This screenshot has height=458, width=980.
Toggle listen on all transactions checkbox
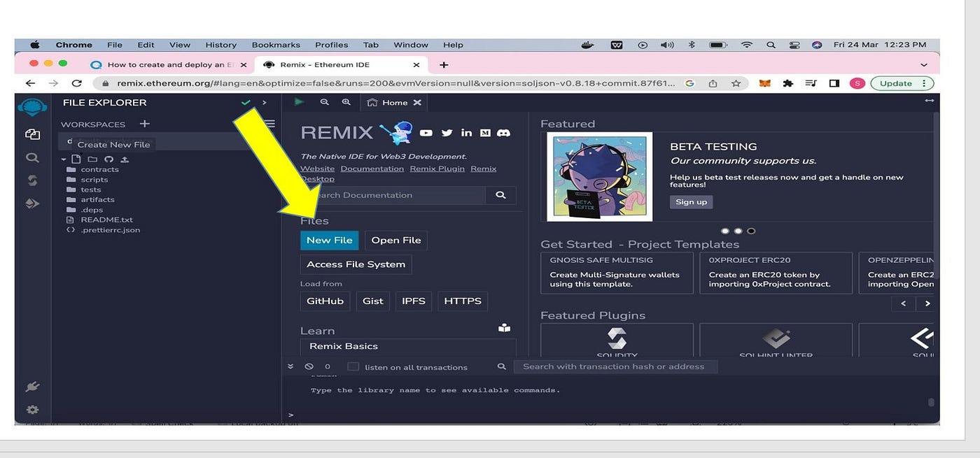point(353,366)
